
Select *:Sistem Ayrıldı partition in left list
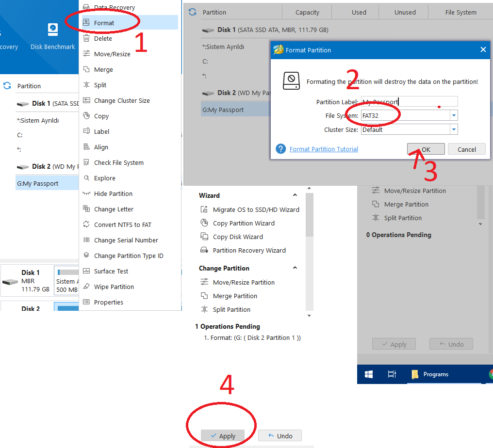point(38,120)
